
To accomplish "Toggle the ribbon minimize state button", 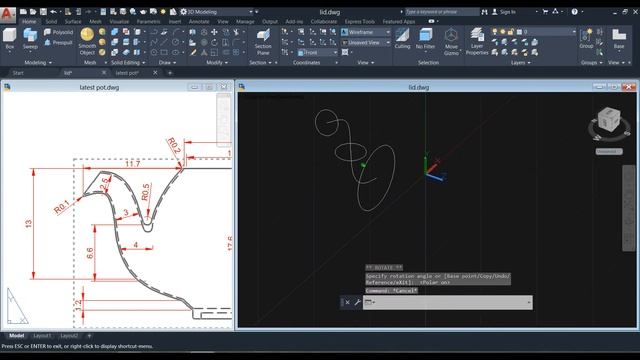I will pos(432,21).
